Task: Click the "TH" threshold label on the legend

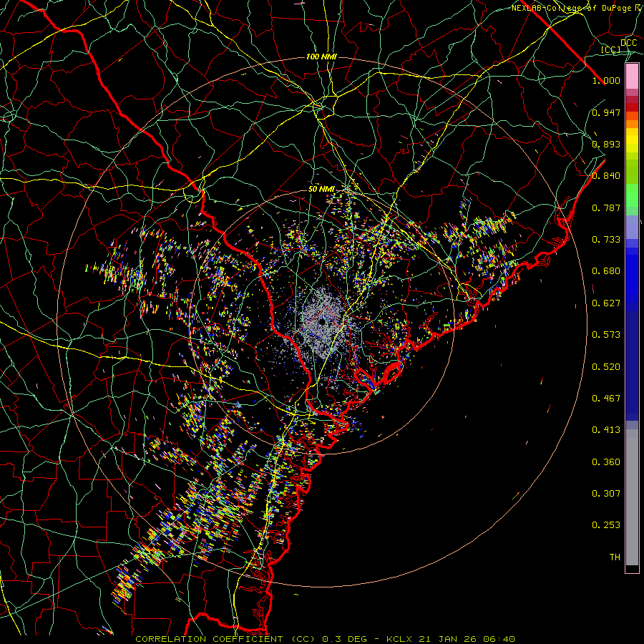Action: pyautogui.click(x=615, y=557)
